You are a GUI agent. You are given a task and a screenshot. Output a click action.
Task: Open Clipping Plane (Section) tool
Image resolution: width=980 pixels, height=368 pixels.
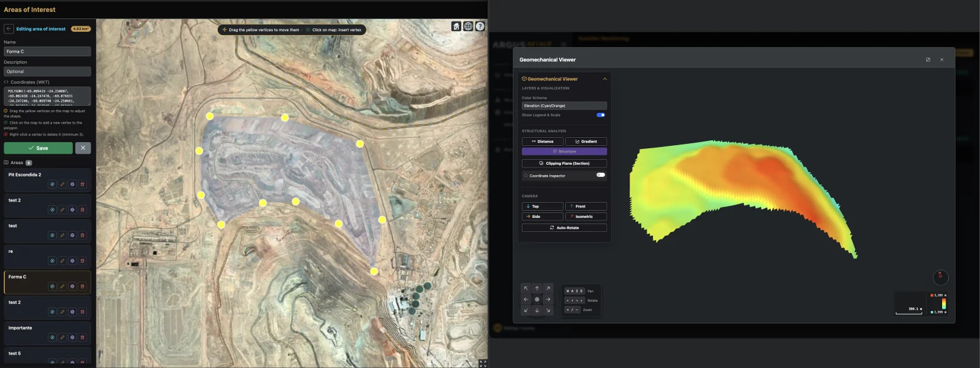click(x=564, y=163)
